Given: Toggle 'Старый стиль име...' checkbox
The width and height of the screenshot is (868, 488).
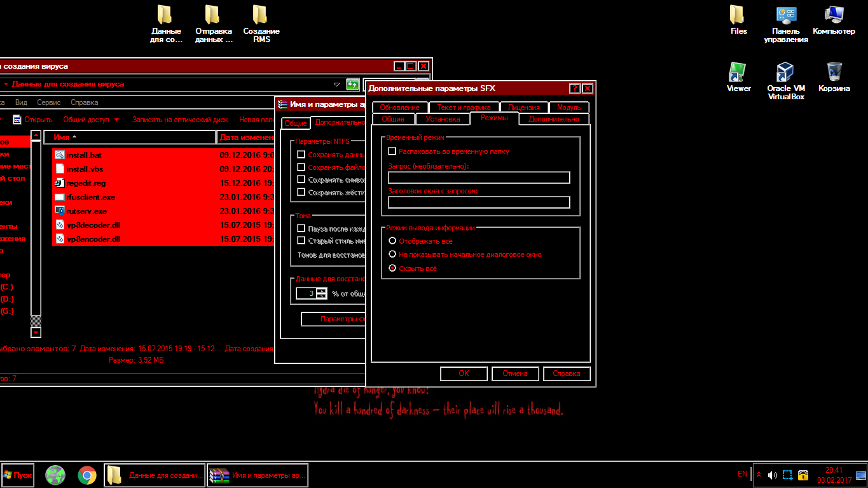Looking at the screenshot, I should click(301, 241).
